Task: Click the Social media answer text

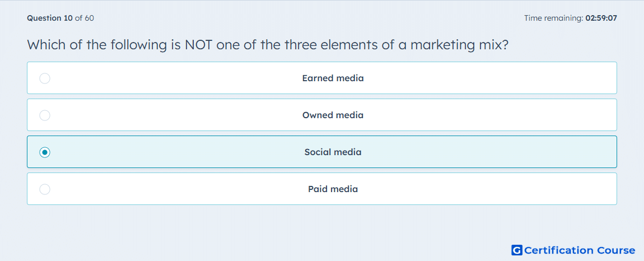Action: (x=333, y=152)
